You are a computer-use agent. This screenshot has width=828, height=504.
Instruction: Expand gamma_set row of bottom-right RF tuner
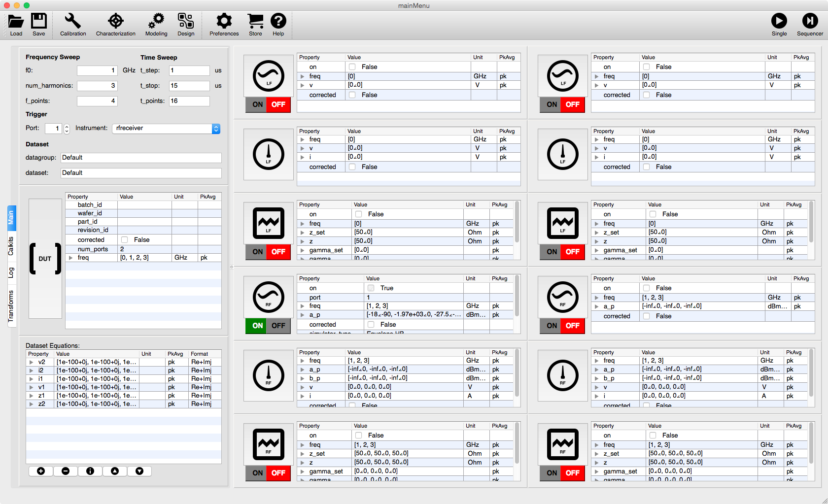tap(597, 471)
